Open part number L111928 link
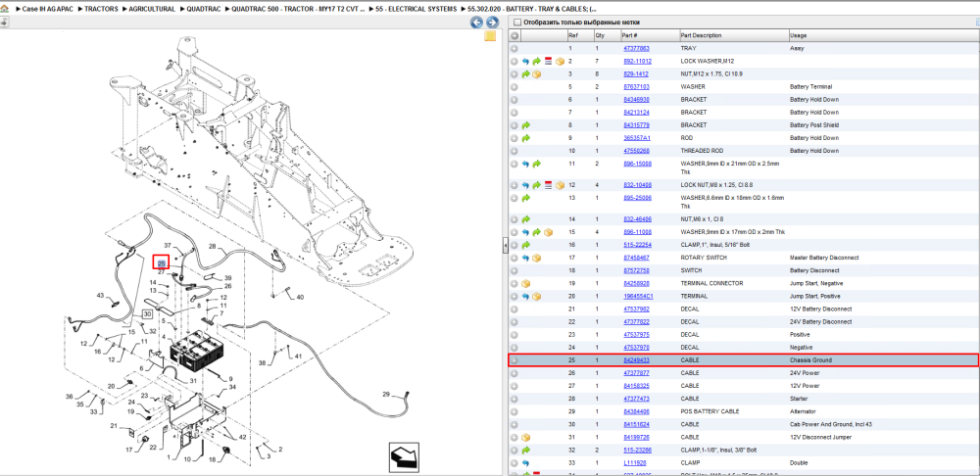 [634, 463]
